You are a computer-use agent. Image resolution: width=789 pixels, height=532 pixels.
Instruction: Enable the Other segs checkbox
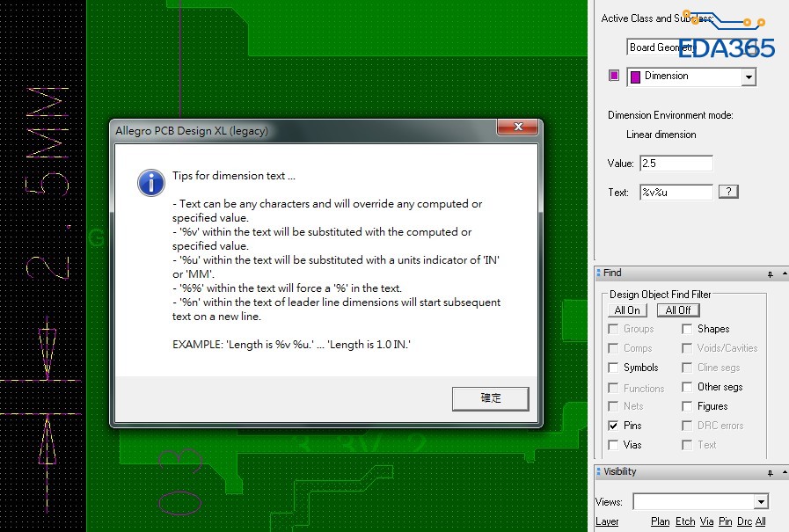pos(687,387)
